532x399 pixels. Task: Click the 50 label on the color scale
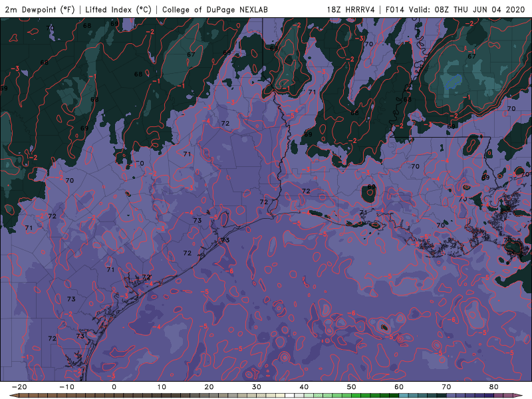pyautogui.click(x=352, y=387)
